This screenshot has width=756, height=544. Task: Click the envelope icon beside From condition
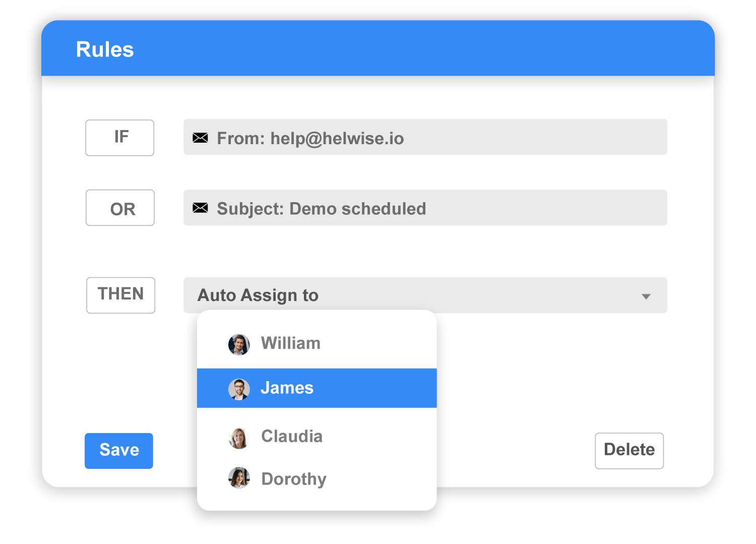click(201, 137)
